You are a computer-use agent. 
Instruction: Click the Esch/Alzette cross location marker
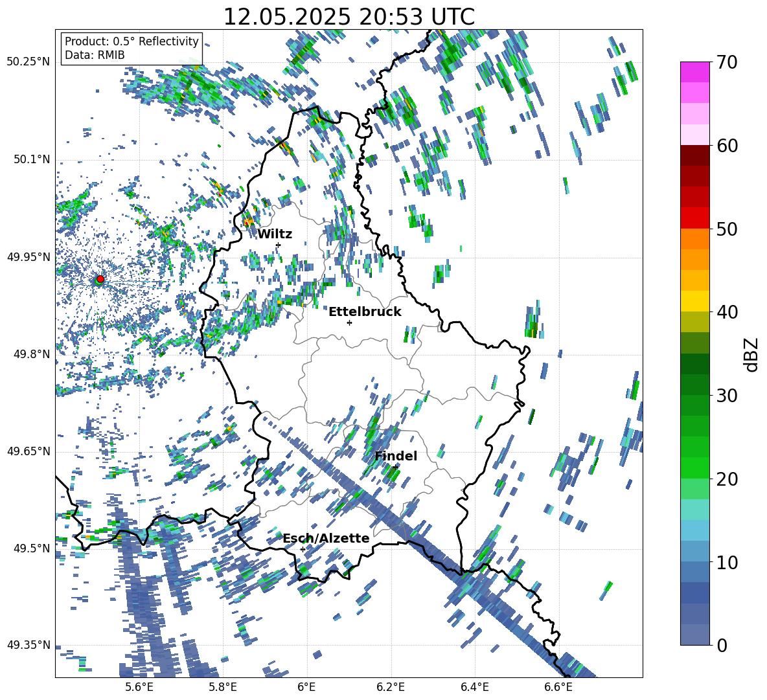coord(303,549)
